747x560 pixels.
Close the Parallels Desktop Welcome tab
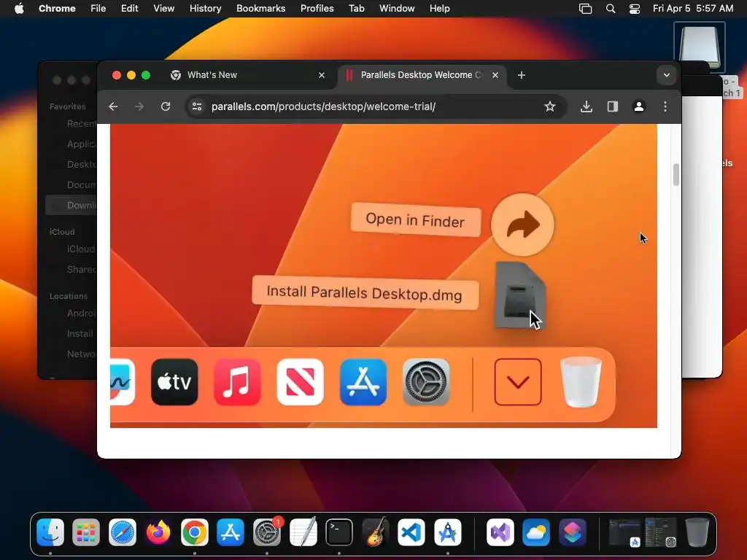[495, 75]
